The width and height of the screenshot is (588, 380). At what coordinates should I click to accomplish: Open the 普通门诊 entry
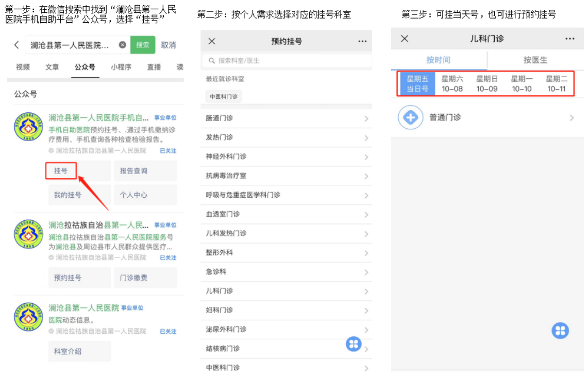pyautogui.click(x=487, y=117)
